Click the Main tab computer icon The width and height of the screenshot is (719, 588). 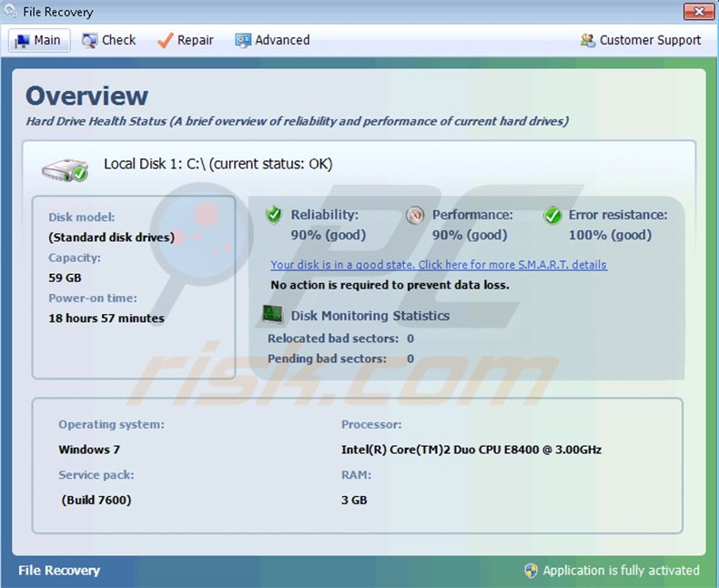[22, 41]
